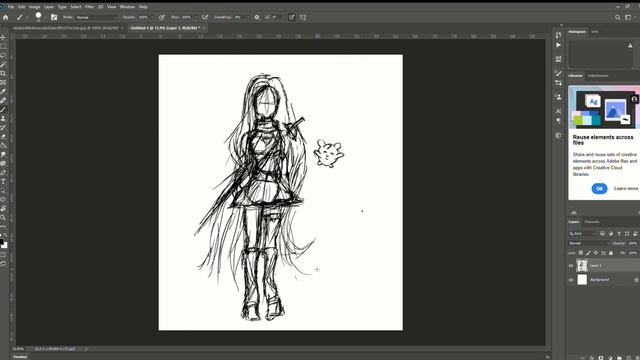
Task: Open the Layer menu
Action: (x=49, y=7)
